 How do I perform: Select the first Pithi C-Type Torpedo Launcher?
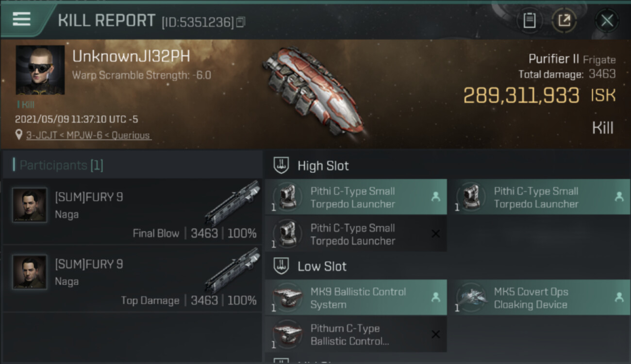click(x=356, y=197)
